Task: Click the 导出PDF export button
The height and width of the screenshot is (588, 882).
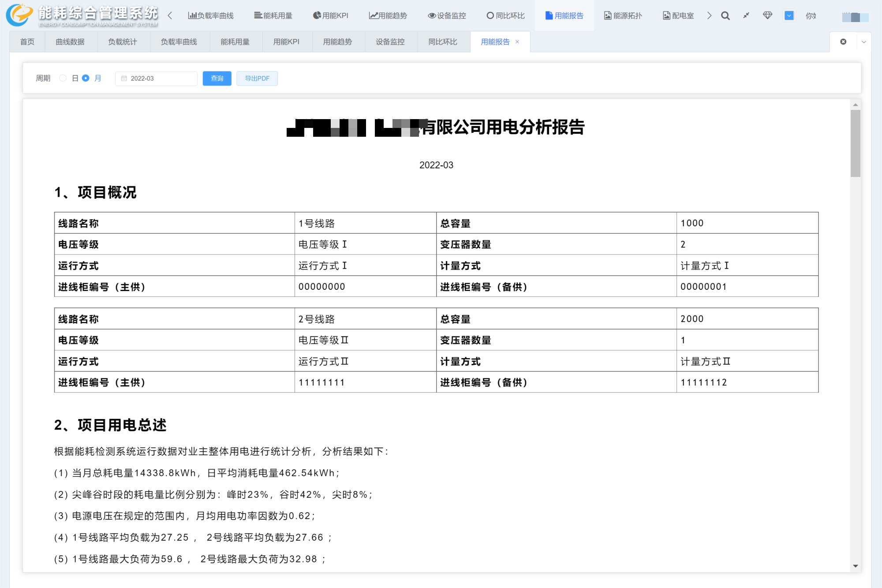Action: [x=257, y=79]
